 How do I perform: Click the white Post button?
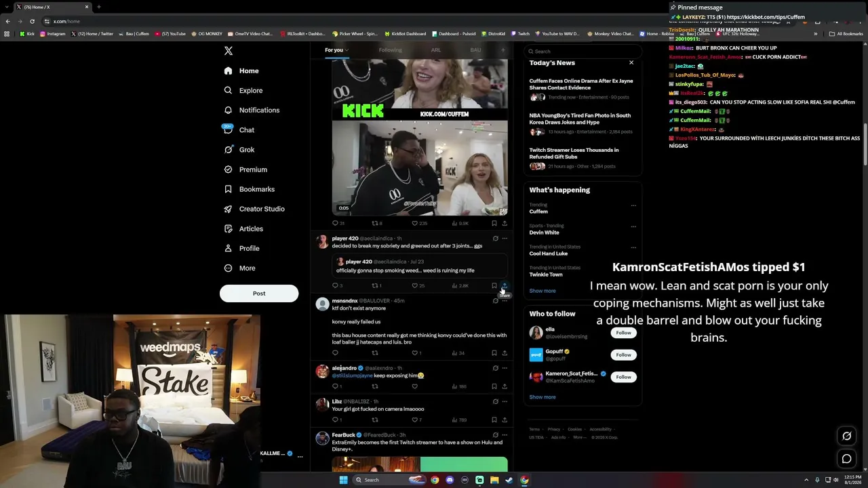[x=259, y=293]
